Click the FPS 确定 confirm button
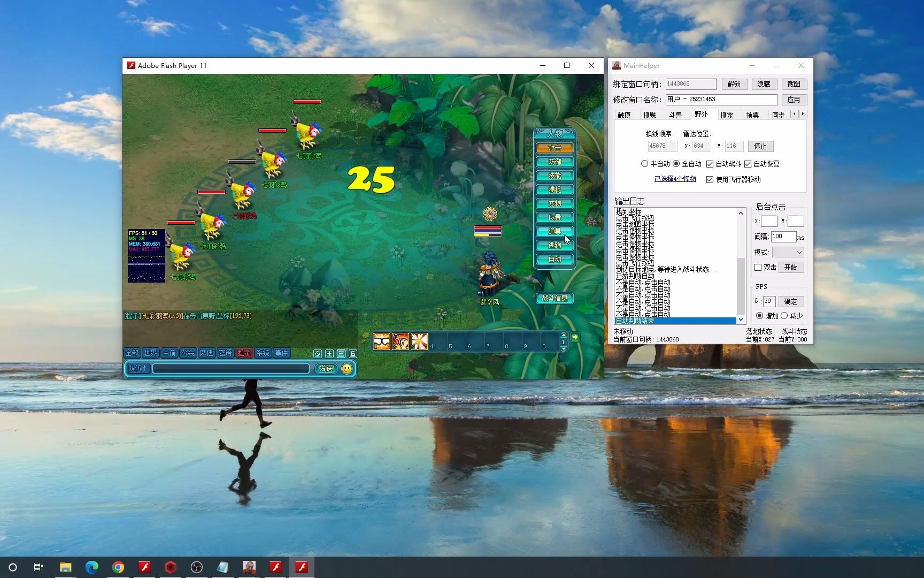924x578 pixels. [791, 301]
